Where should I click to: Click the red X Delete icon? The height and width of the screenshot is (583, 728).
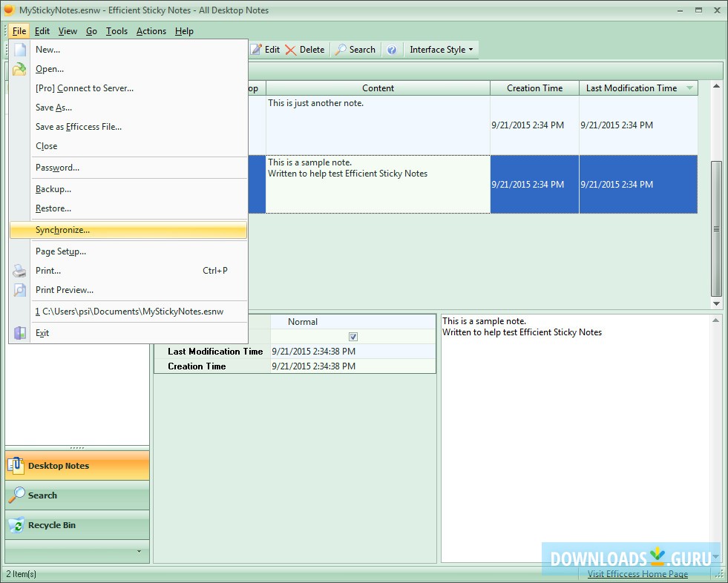291,50
